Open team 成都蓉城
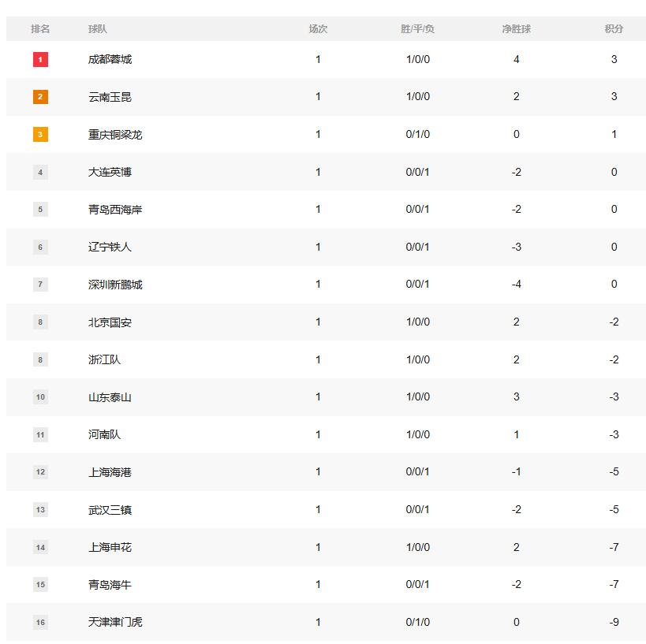Screen dimensions: 646x644 coord(110,59)
